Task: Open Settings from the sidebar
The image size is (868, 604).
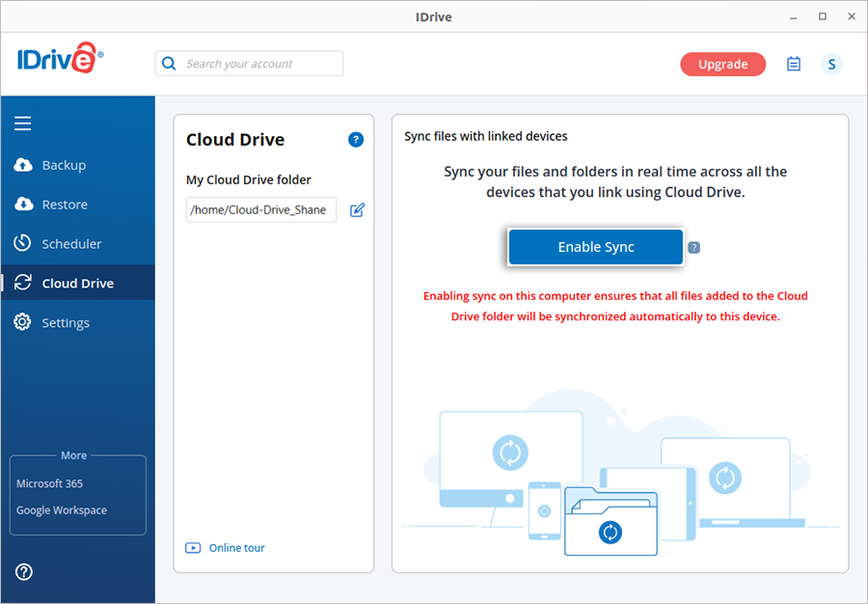Action: [66, 323]
